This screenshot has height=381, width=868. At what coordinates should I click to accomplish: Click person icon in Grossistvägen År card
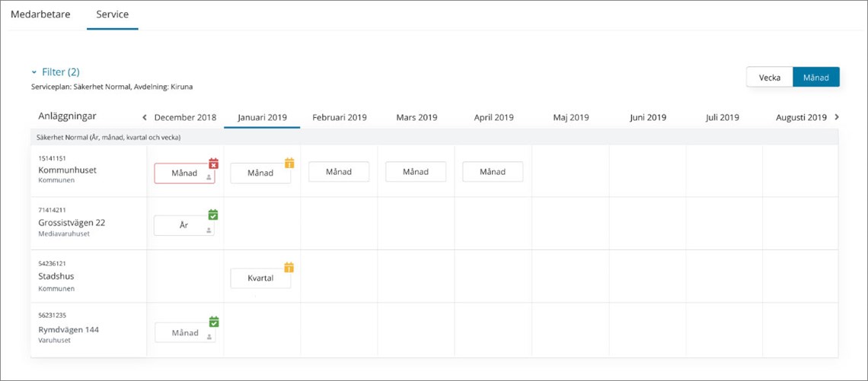208,230
